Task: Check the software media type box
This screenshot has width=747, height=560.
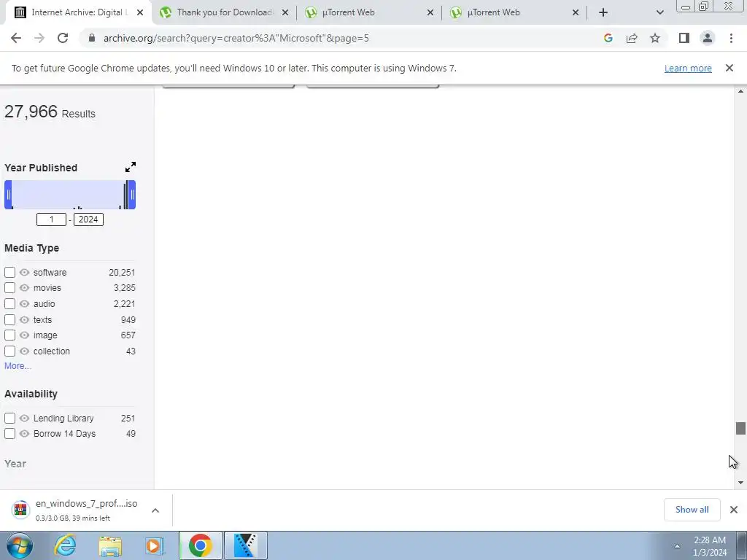Action: [9, 273]
